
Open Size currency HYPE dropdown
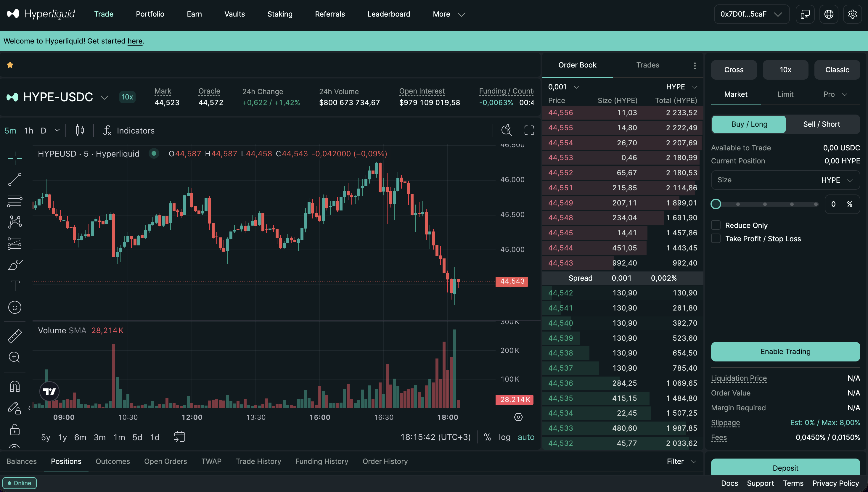point(837,180)
